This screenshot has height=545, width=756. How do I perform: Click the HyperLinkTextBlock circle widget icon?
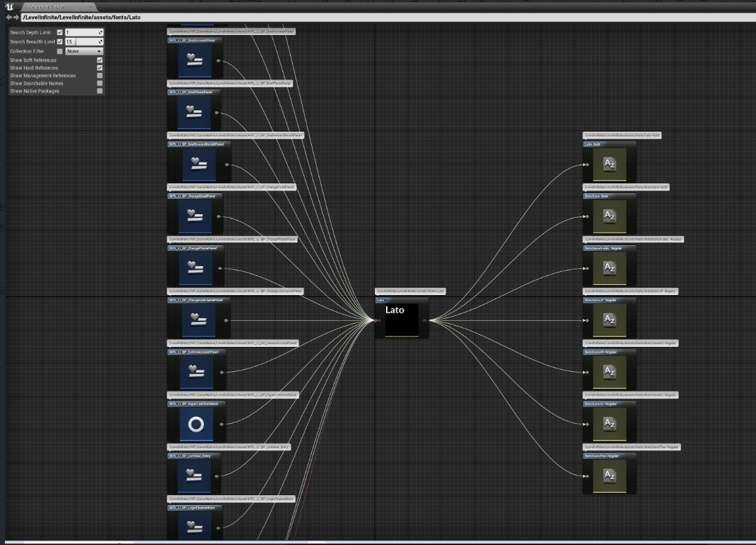pyautogui.click(x=195, y=424)
